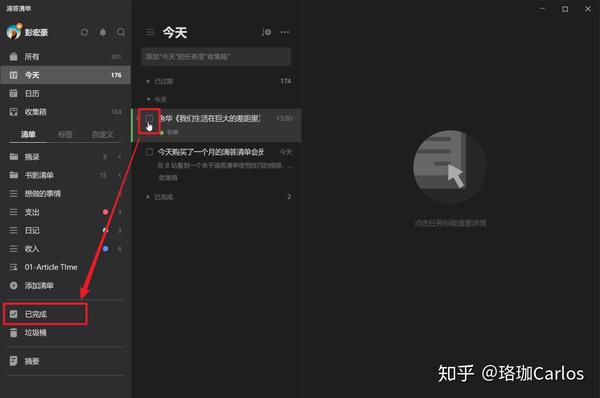
Task: Click the user avatar 彭宏豪
Action: (x=14, y=32)
